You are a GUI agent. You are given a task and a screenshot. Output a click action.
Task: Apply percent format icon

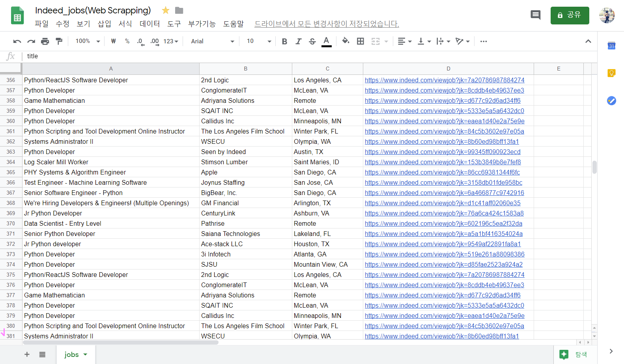tap(127, 41)
